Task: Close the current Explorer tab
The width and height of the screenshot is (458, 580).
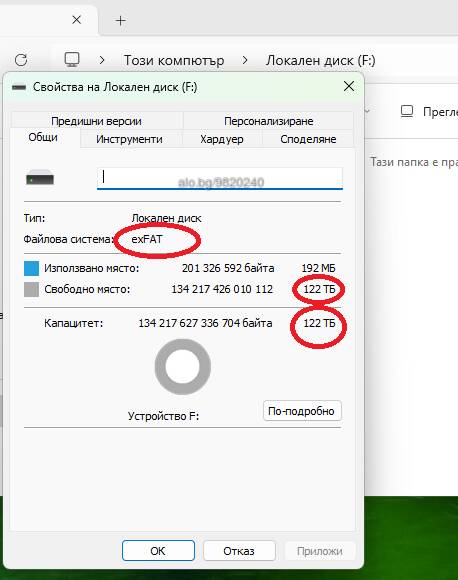Action: (x=77, y=20)
